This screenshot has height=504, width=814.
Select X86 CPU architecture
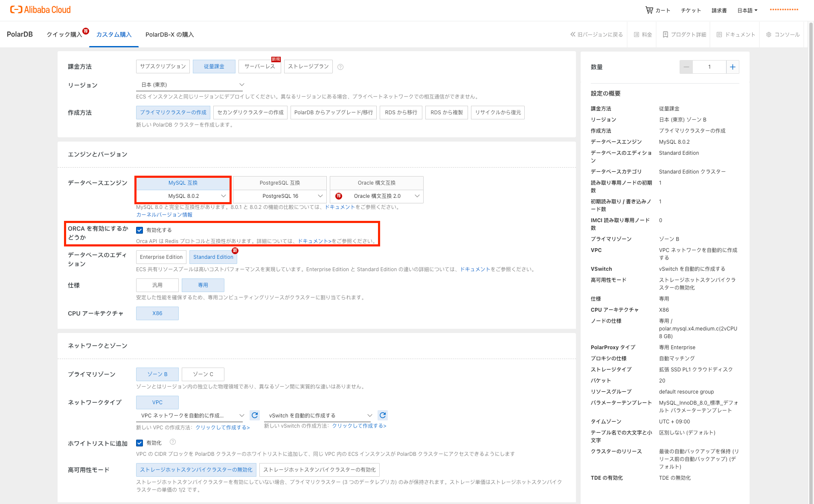pyautogui.click(x=157, y=313)
